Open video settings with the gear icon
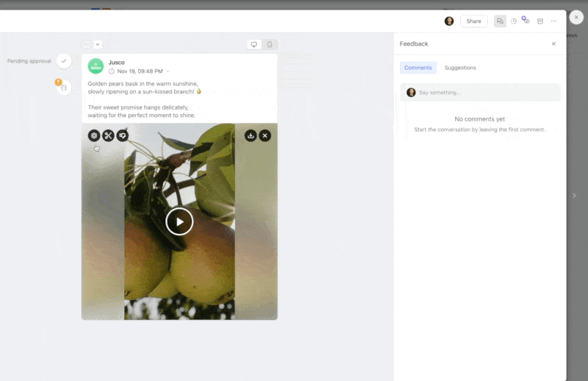Screen dimensions: 588x381 [x=94, y=135]
